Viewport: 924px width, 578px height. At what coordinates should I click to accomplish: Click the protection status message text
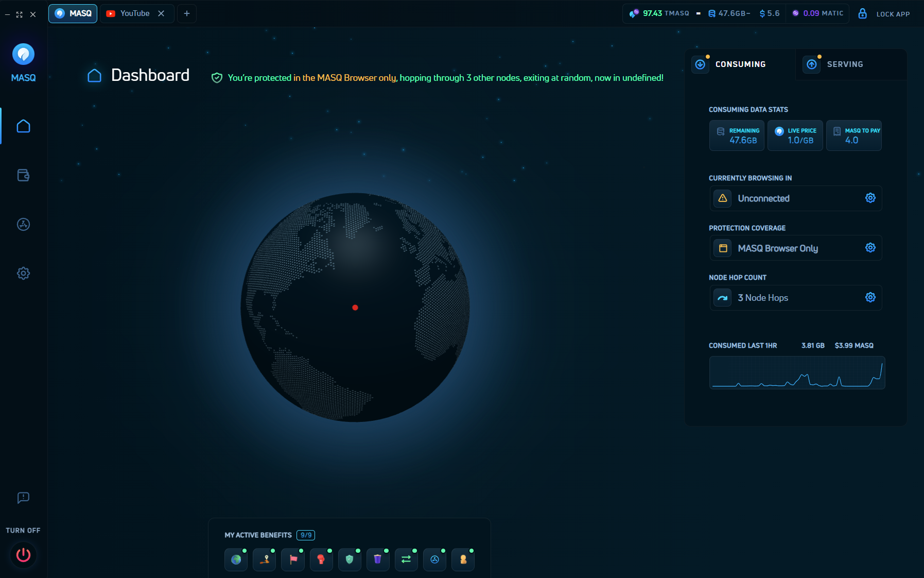[446, 78]
